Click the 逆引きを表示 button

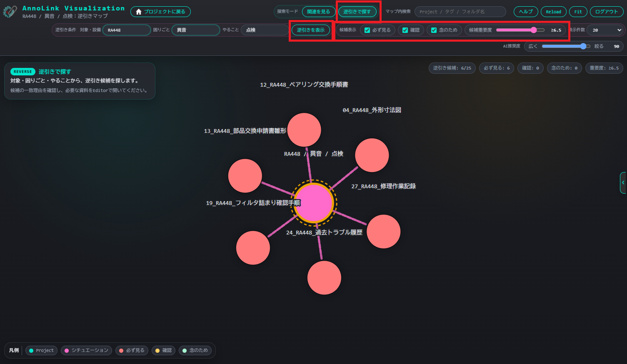click(310, 30)
